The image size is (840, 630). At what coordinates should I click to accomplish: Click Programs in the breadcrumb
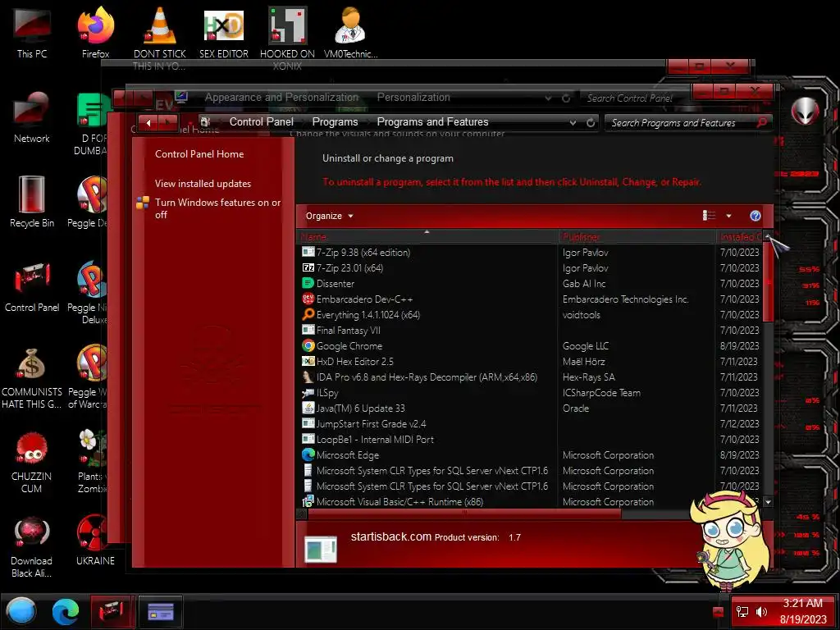336,122
